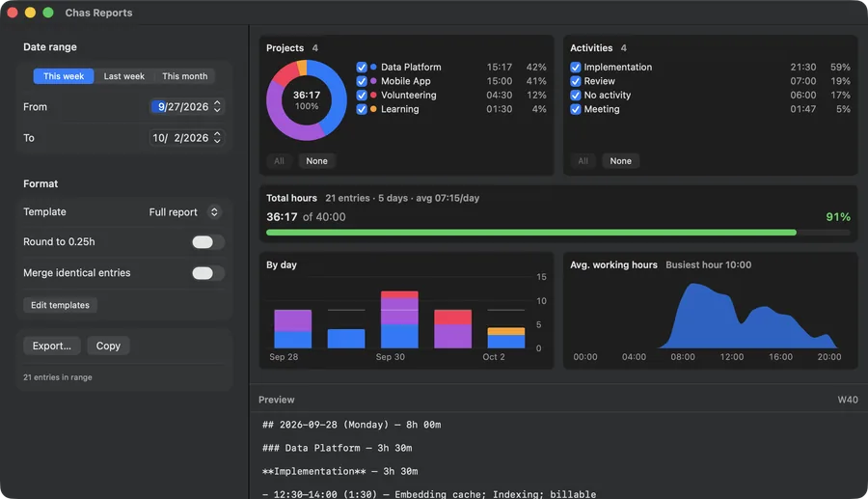
Task: Select the This week range tab
Action: [64, 76]
